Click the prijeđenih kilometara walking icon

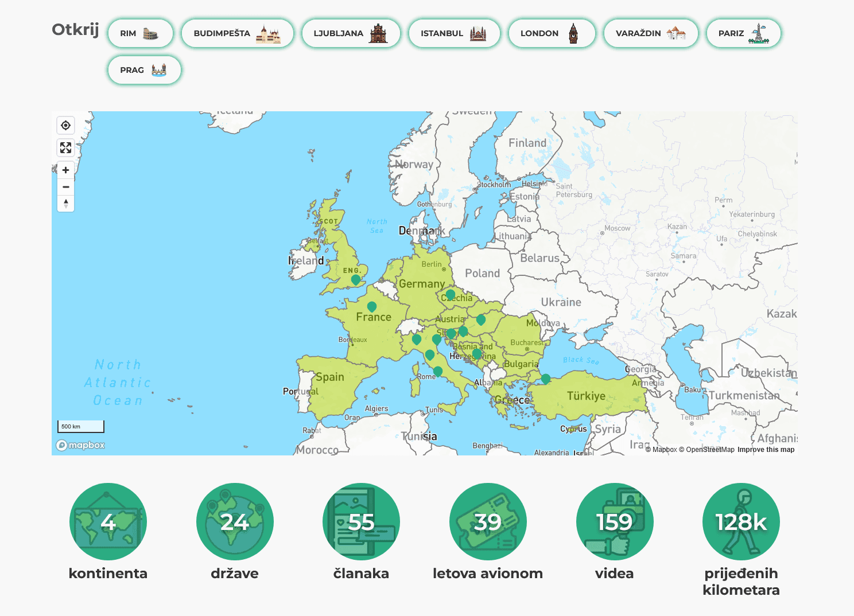click(741, 521)
